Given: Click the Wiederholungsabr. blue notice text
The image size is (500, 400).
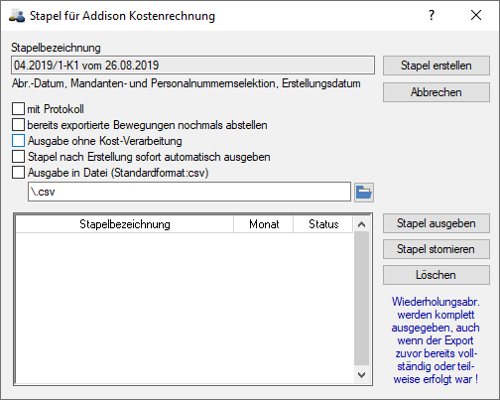Looking at the screenshot, I should 436,340.
